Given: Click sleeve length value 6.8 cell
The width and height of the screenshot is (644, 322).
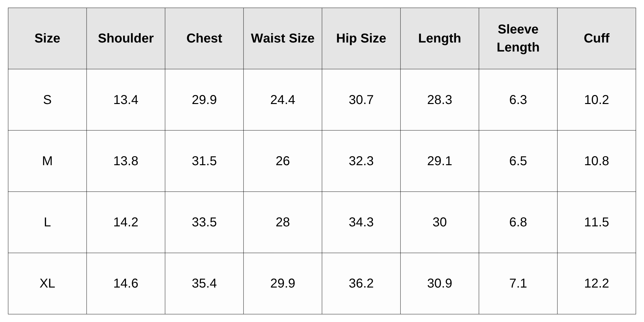Looking at the screenshot, I should 518,222.
